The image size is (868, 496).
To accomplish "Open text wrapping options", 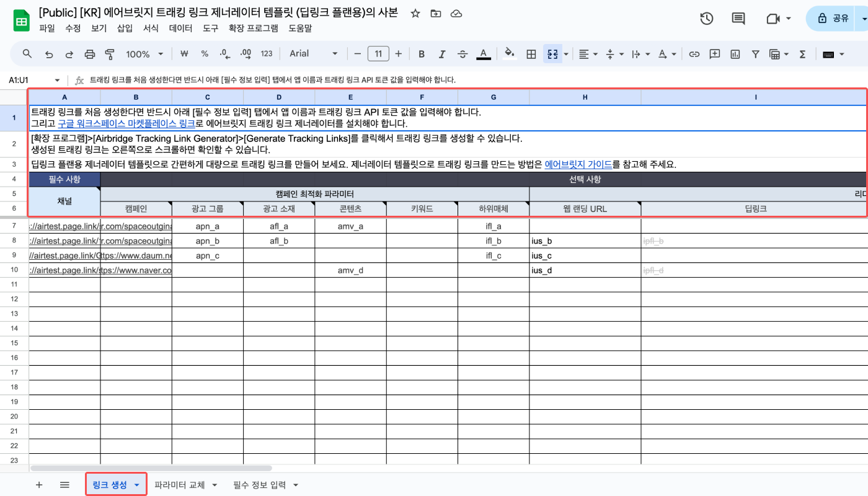I will [x=640, y=54].
